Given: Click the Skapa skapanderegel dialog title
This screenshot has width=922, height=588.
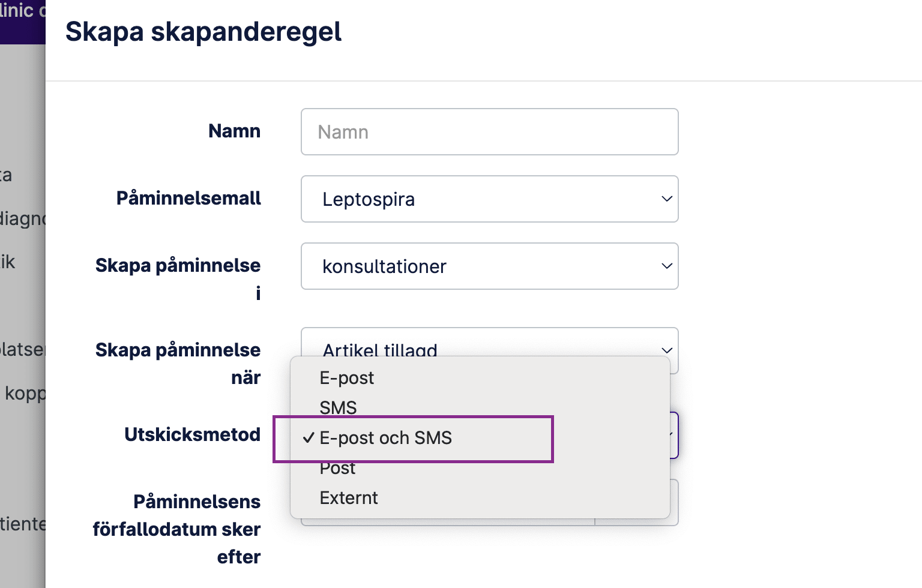Looking at the screenshot, I should point(203,32).
